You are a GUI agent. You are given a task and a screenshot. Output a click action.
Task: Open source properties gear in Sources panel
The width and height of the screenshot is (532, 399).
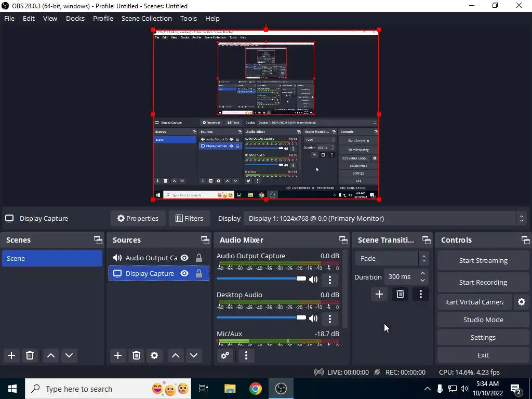[x=154, y=355]
